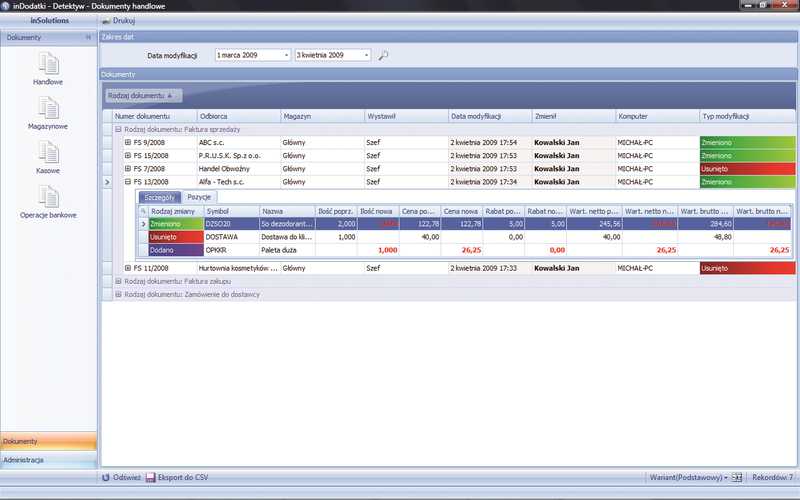Expand the Zamówienie do dostawcy group

click(118, 294)
